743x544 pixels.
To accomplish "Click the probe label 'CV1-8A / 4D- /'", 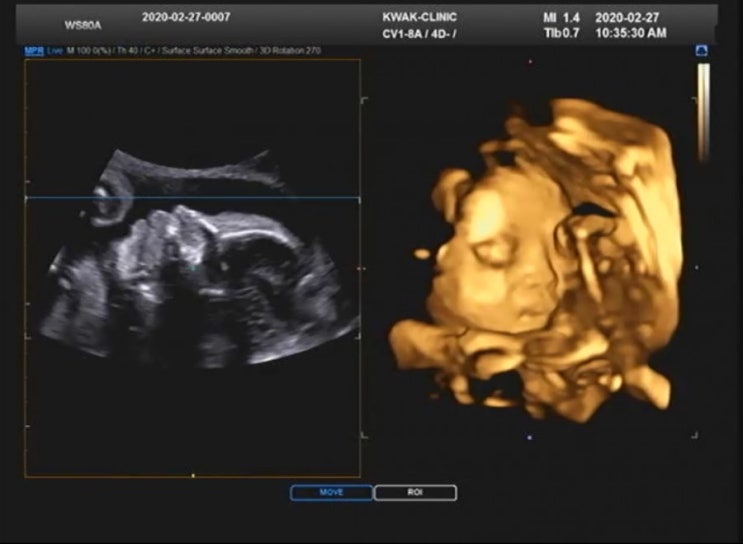I will pyautogui.click(x=419, y=34).
